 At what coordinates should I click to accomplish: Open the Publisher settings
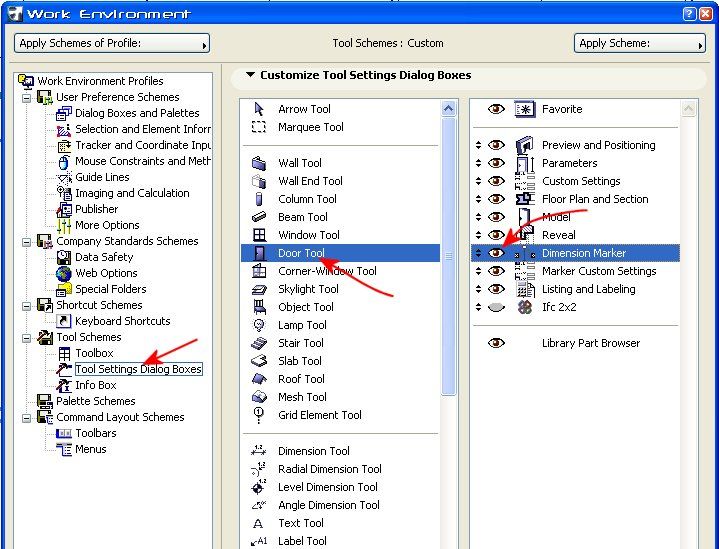[96, 209]
